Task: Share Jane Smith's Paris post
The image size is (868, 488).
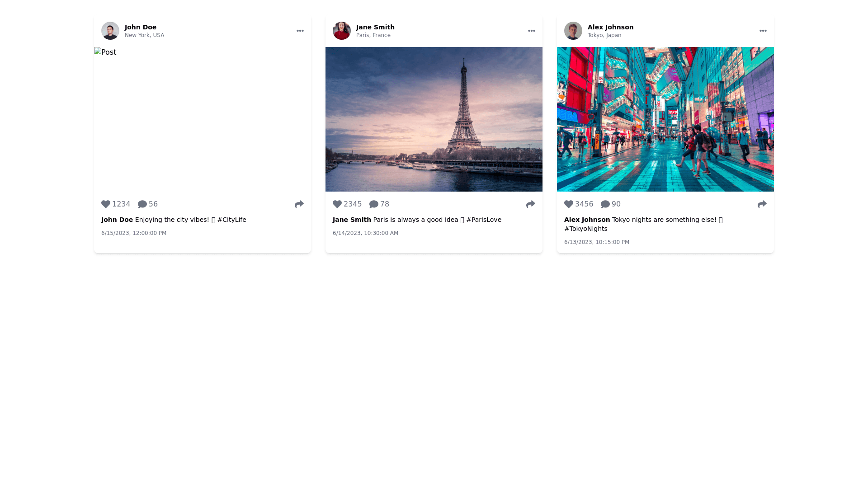Action: point(531,204)
